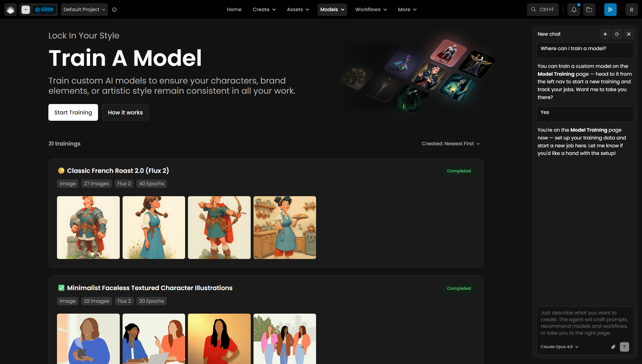Open chat history clock icon
Image resolution: width=642 pixels, height=364 pixels.
(617, 34)
